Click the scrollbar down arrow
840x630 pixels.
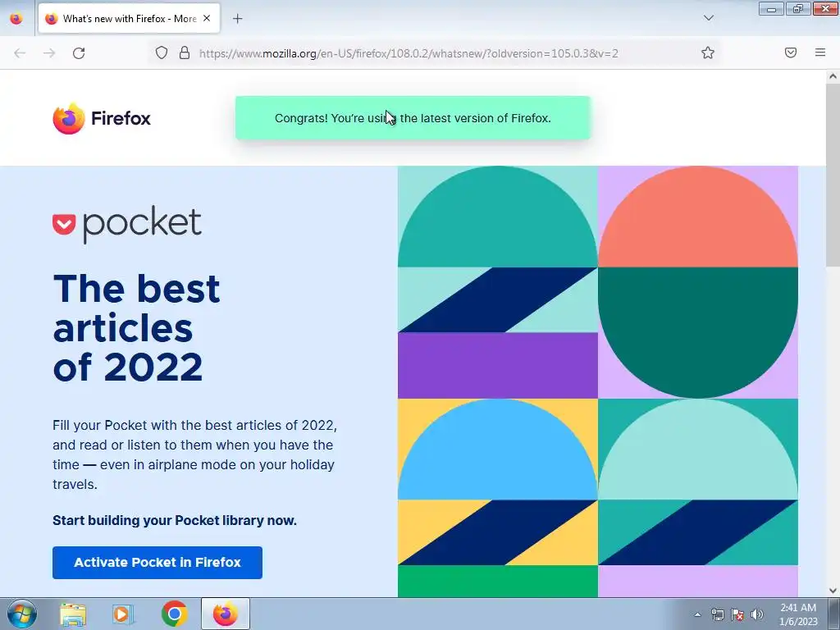point(833,591)
